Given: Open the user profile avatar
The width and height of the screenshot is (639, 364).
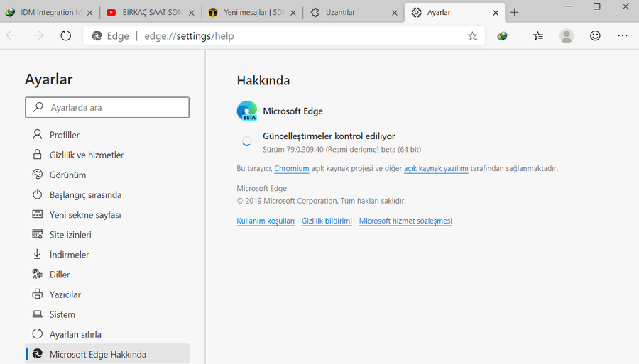Looking at the screenshot, I should click(x=566, y=35).
